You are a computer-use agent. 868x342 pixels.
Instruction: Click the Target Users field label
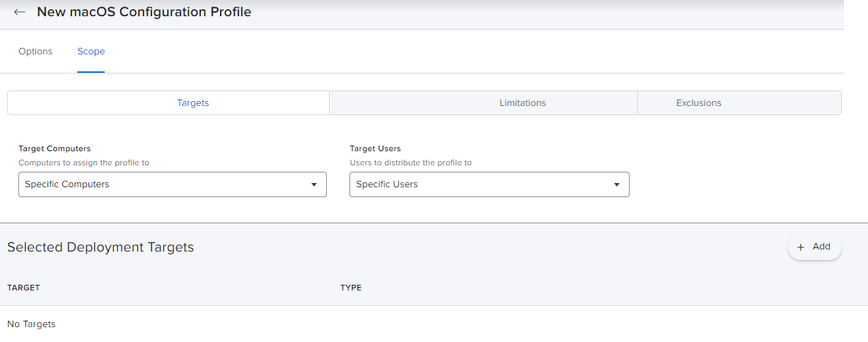[375, 149]
